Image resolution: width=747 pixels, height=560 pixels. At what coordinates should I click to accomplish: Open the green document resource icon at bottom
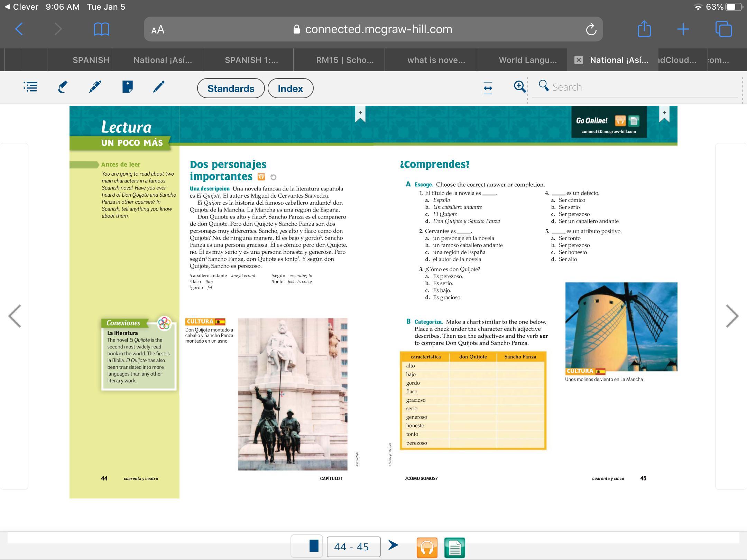pos(454,548)
